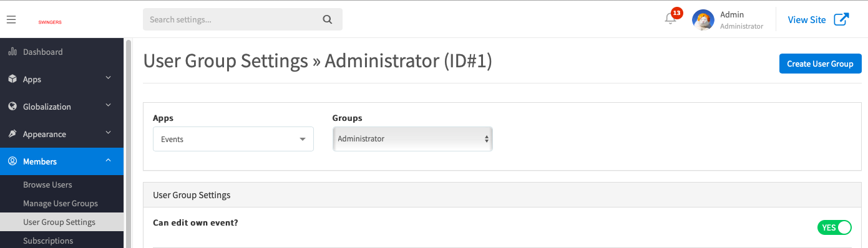Screen dimensions: 868x248
Task: Expand the Globalization sidebar menu chevron
Action: [x=108, y=105]
